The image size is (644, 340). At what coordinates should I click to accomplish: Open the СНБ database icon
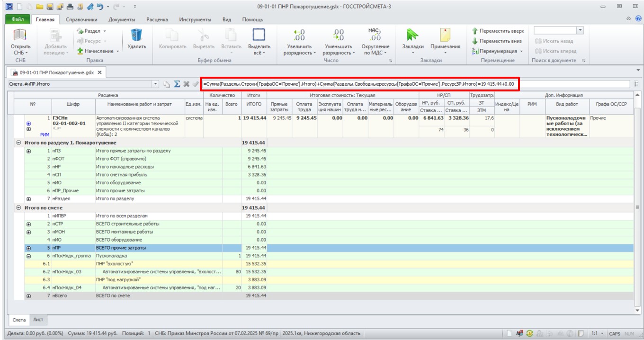20,36
